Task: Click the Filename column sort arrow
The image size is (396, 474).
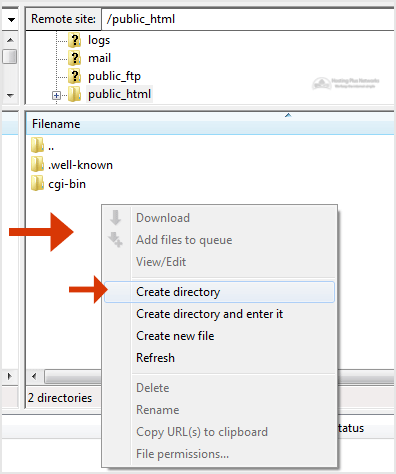Action: point(288,115)
